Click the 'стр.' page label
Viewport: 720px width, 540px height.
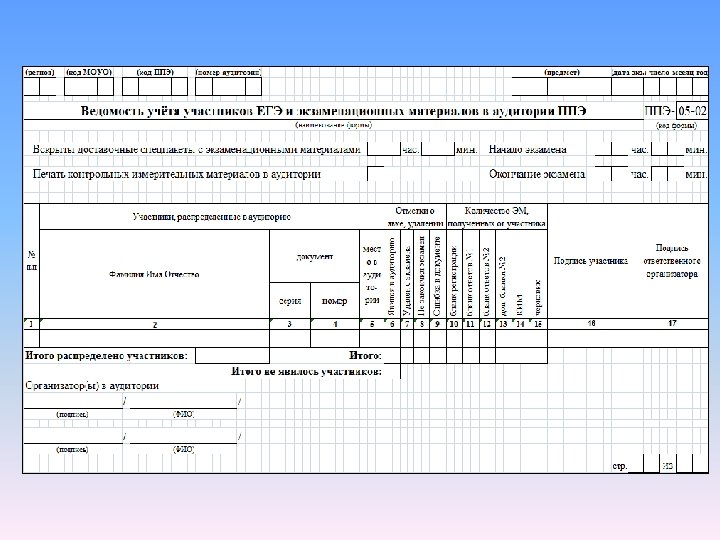tap(620, 466)
